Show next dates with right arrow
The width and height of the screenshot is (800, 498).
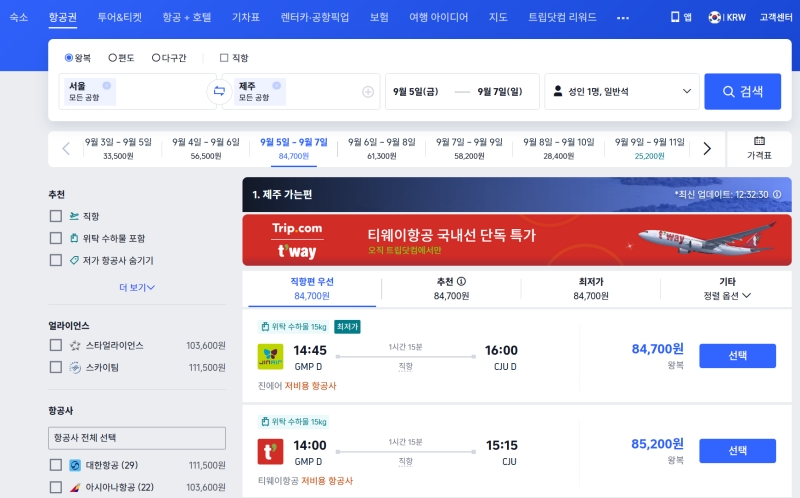coord(707,148)
